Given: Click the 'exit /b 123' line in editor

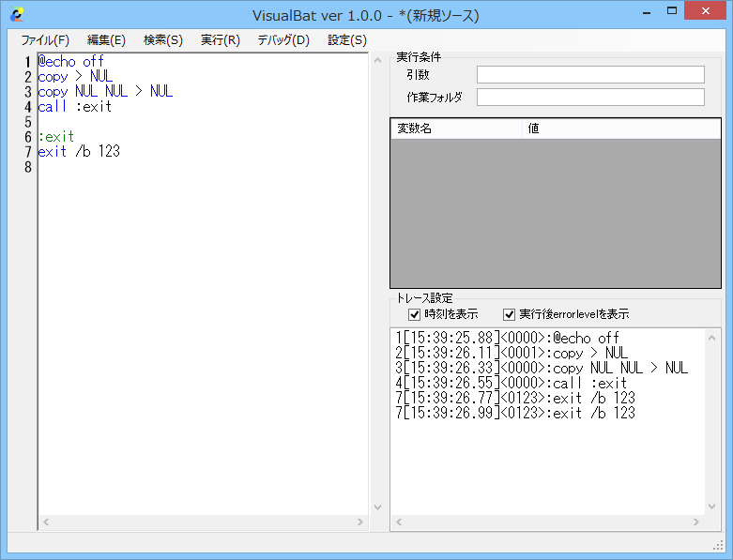Looking at the screenshot, I should tap(79, 151).
